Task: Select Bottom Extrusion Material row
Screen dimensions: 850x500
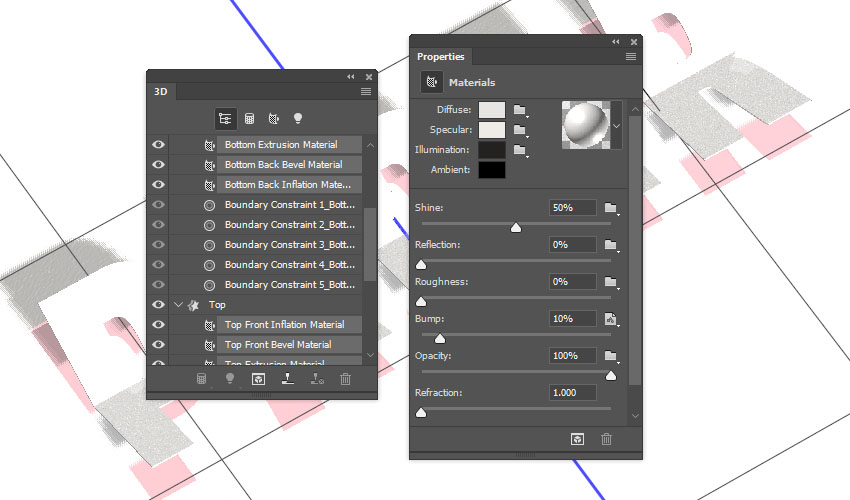Action: click(289, 145)
